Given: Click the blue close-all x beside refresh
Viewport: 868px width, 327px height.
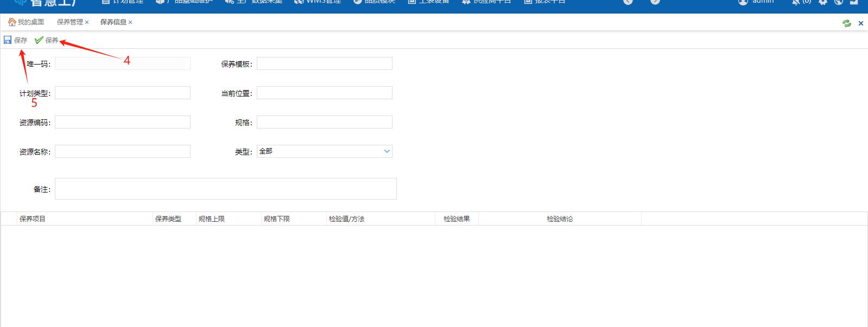Looking at the screenshot, I should tap(860, 23).
